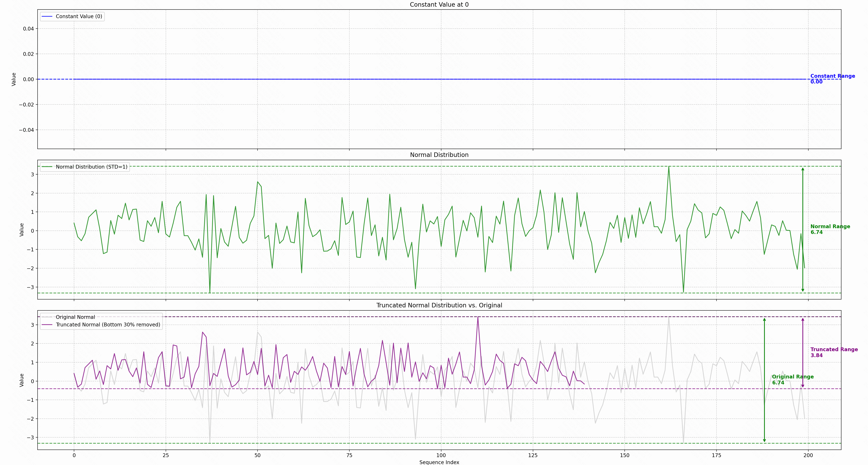The height and width of the screenshot is (465, 868).
Task: Click the Sequence Index axis label
Action: coord(439,462)
